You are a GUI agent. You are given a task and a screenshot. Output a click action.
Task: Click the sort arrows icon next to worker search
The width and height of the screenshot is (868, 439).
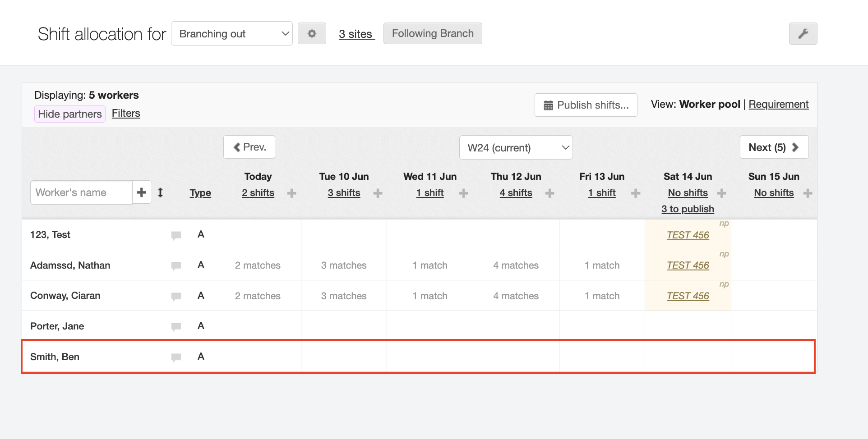click(160, 192)
